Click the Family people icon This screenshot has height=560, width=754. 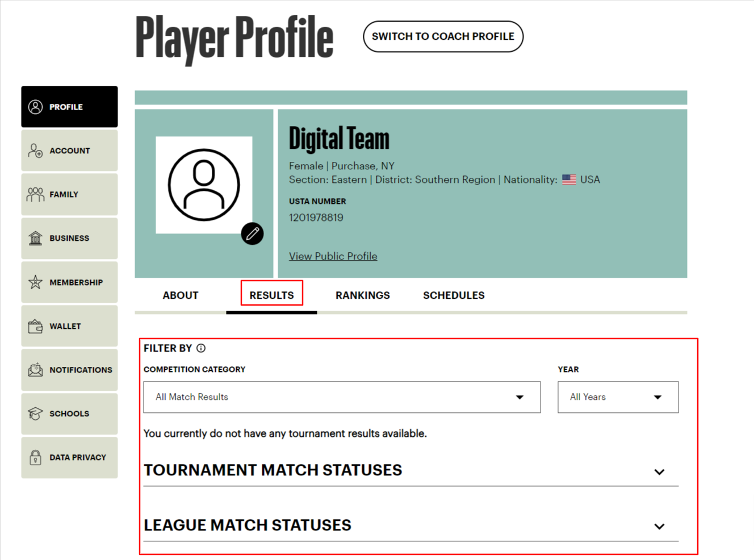(x=35, y=194)
